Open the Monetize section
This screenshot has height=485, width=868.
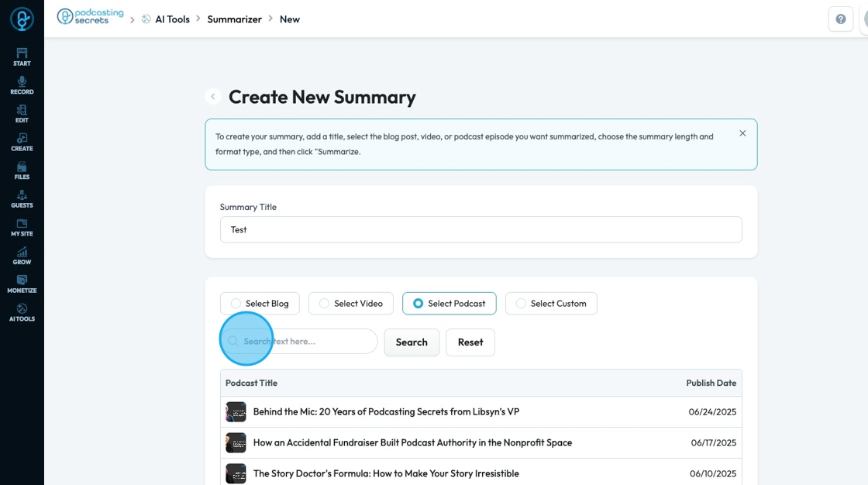(x=22, y=284)
